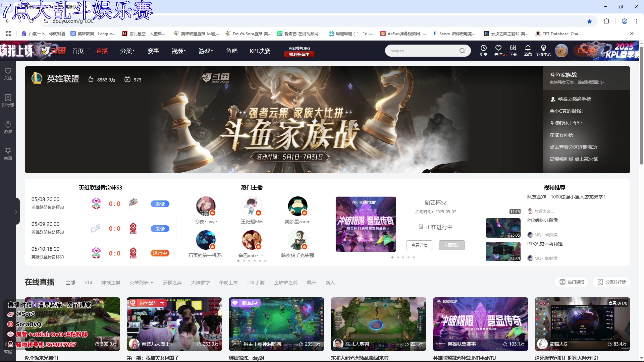The width and height of the screenshot is (644, 362).
Task: Open the bookmarks apps grid icon
Action: pos(9,34)
